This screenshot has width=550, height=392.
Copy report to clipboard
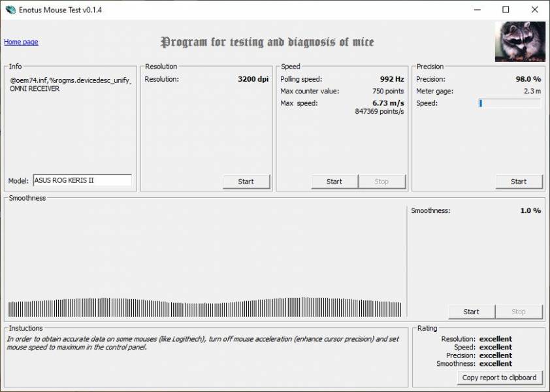pyautogui.click(x=499, y=377)
